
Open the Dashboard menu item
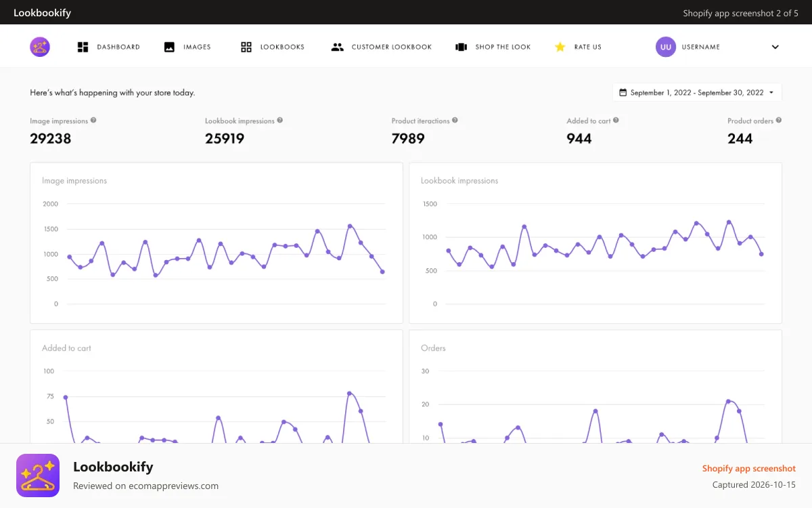click(109, 47)
